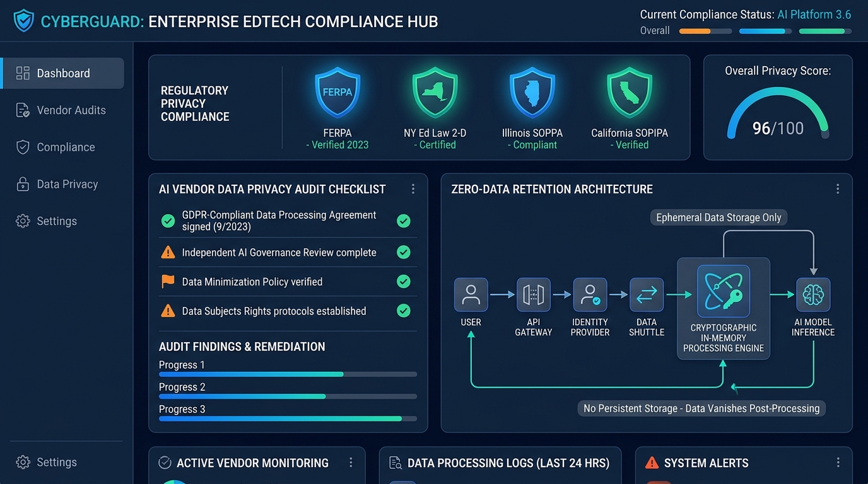The image size is (868, 484).
Task: Click the AI Model Inference brain icon
Action: (x=813, y=294)
